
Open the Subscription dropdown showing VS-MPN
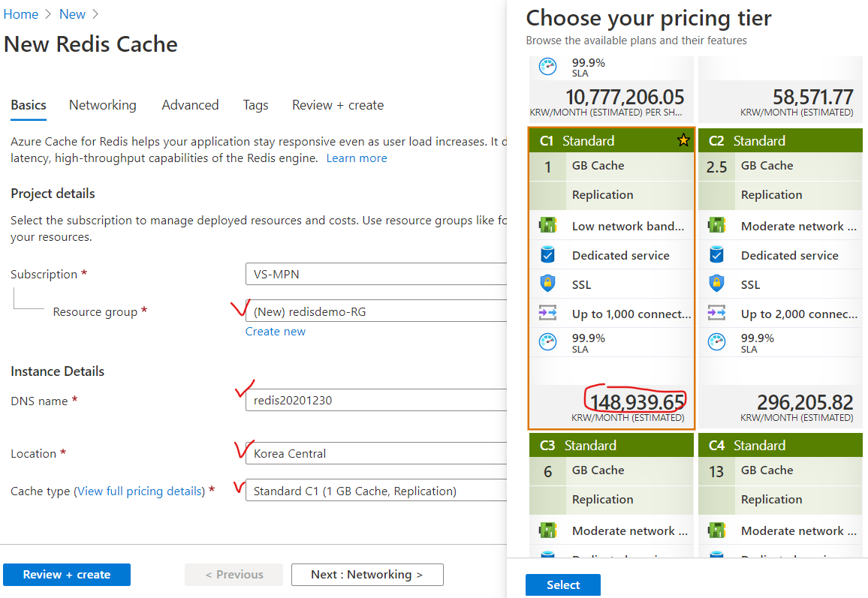375,274
